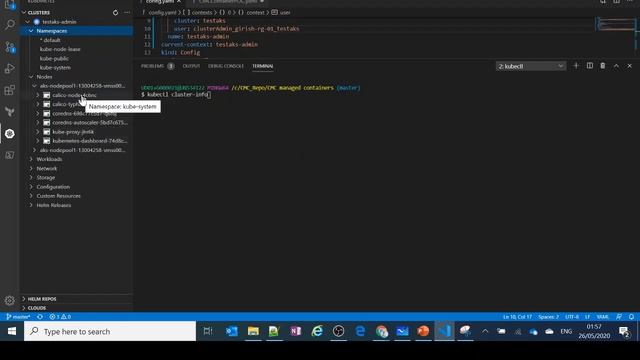
Task: Open the Windows Start menu
Action: click(x=12, y=331)
